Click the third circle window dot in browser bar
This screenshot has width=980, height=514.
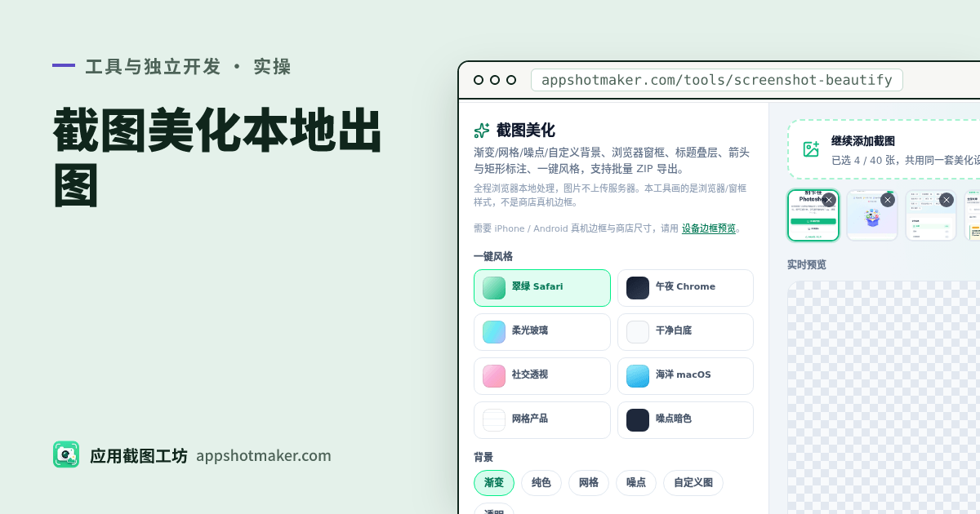tap(511, 80)
